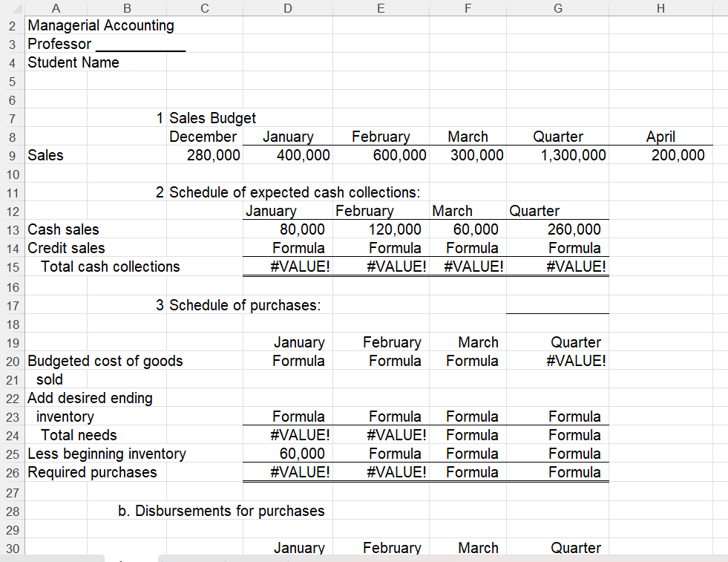The width and height of the screenshot is (728, 562).
Task: Select row 15 header
Action: [12, 267]
